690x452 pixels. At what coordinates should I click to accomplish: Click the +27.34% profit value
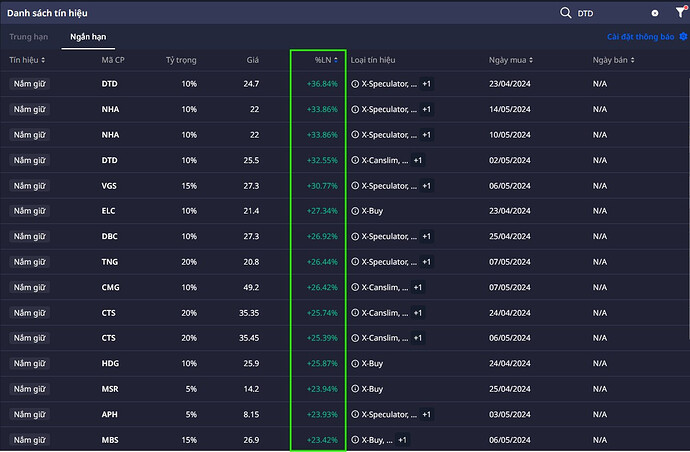[x=322, y=211]
